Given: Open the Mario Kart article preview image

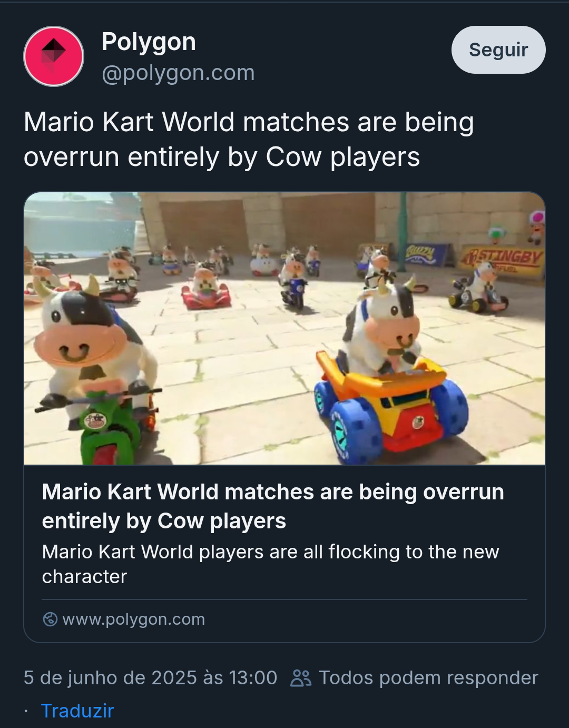Looking at the screenshot, I should coord(284,328).
